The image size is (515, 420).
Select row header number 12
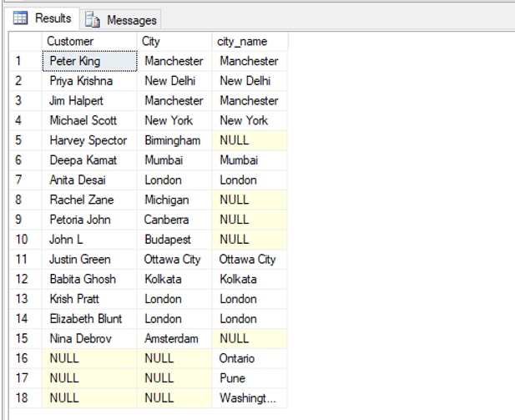[x=26, y=279]
